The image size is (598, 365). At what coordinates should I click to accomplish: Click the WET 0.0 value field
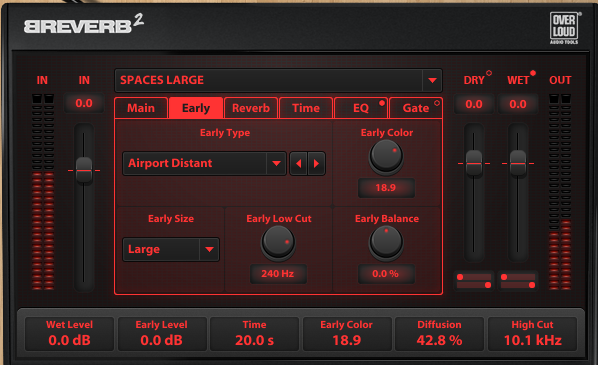(x=518, y=104)
